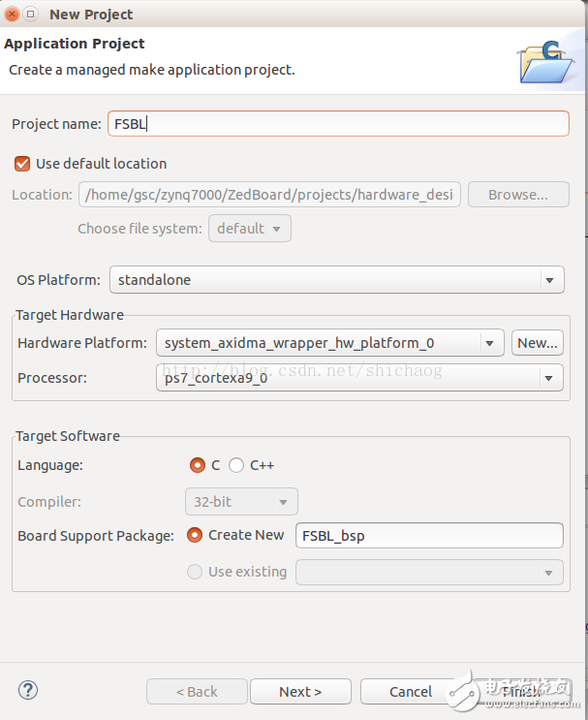Screen dimensions: 588x720
Task: Open the Compiler 32-bit dropdown
Action: pyautogui.click(x=241, y=502)
